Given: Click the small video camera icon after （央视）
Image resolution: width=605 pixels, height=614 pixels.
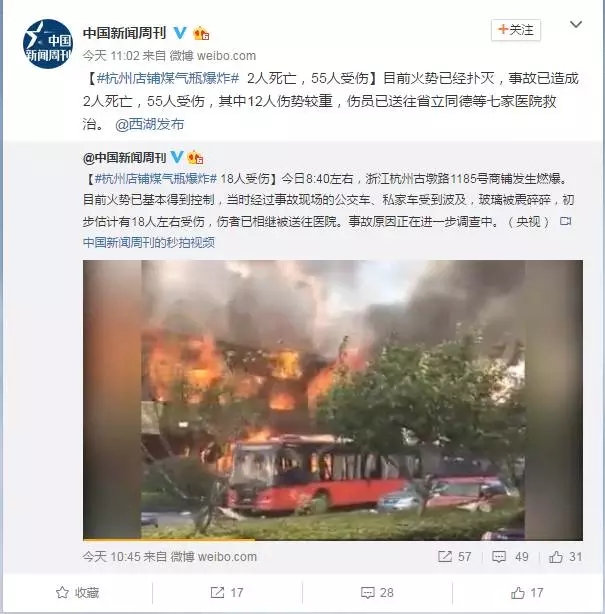Looking at the screenshot, I should pos(565,221).
